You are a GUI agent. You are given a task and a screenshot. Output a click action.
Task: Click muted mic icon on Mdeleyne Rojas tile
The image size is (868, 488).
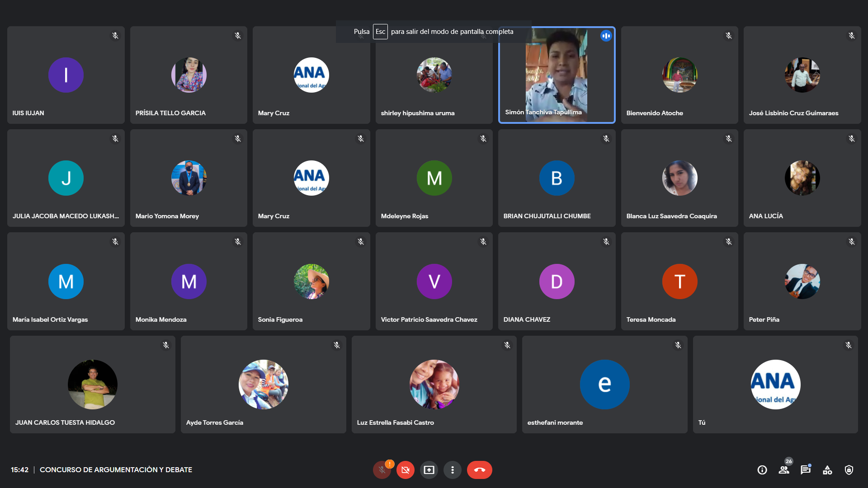483,139
